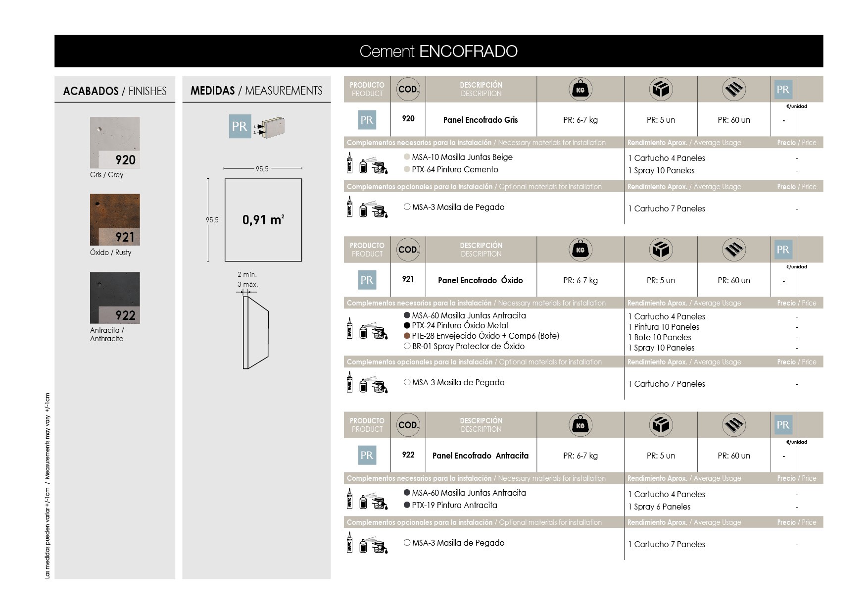The height and width of the screenshot is (614, 868).
Task: Click the cartridge icon beside 922 optional MSA-3 Masilla
Action: click(349, 542)
